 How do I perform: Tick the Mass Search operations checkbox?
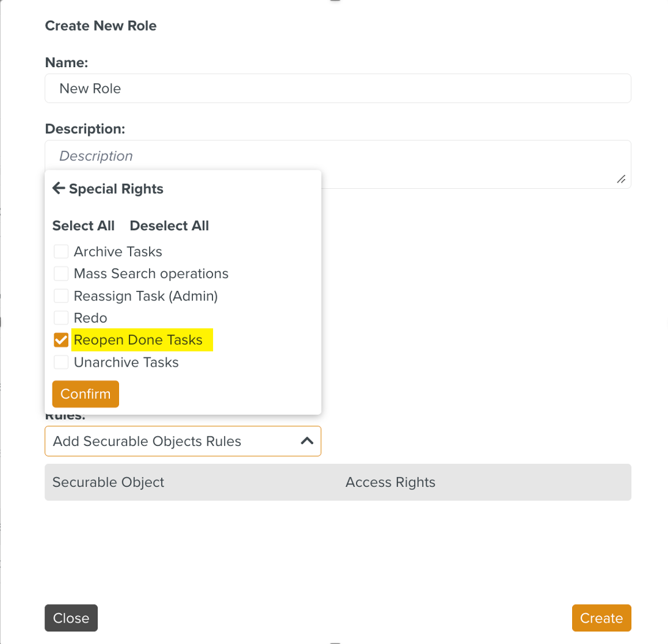click(61, 274)
